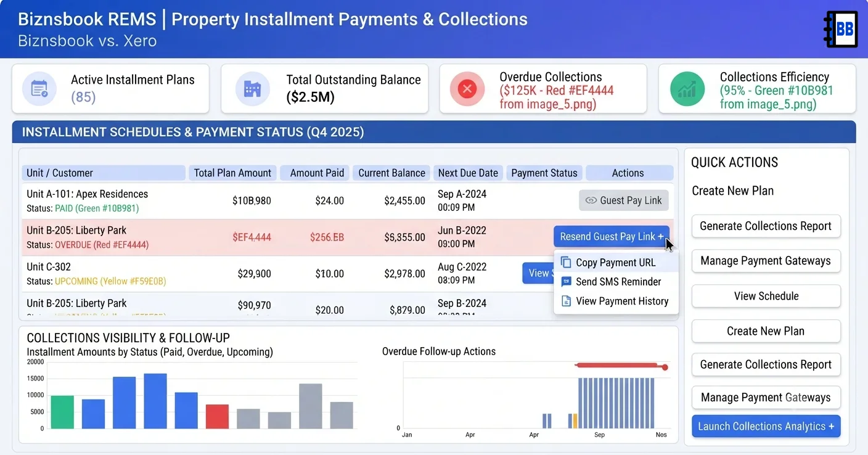Click the $2,455.00 balance for Unit A-101

coord(404,201)
